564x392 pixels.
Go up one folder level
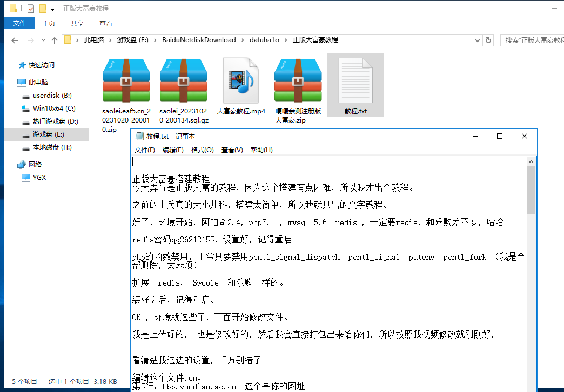[x=54, y=40]
